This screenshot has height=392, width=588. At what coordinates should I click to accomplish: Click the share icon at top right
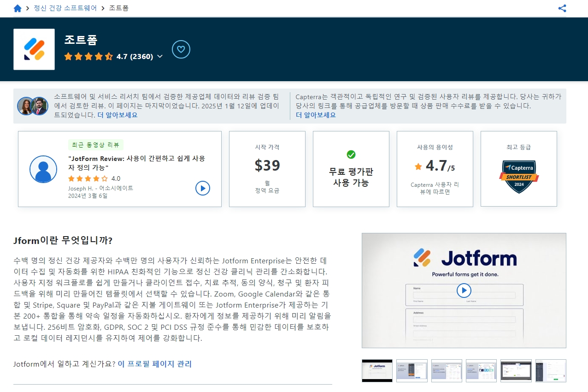point(562,8)
